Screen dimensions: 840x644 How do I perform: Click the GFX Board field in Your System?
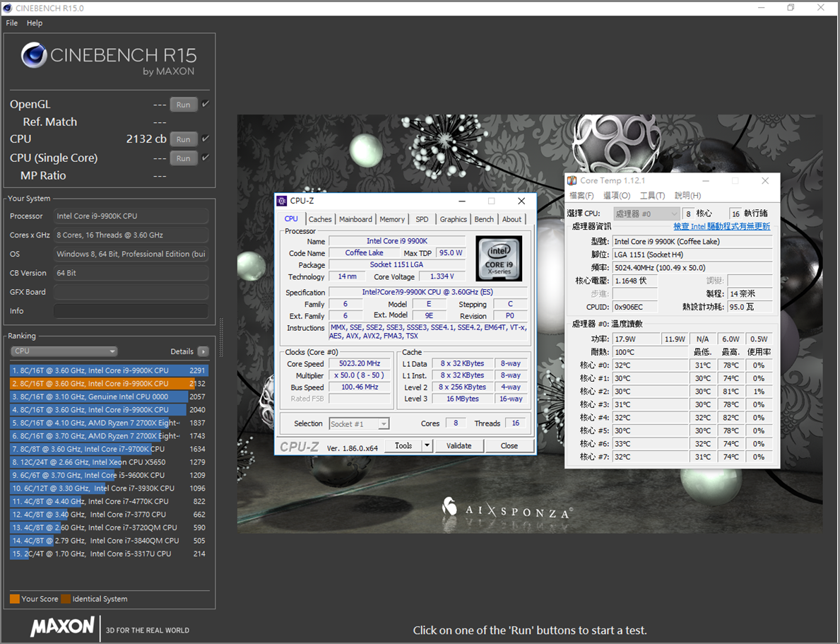[x=131, y=292]
